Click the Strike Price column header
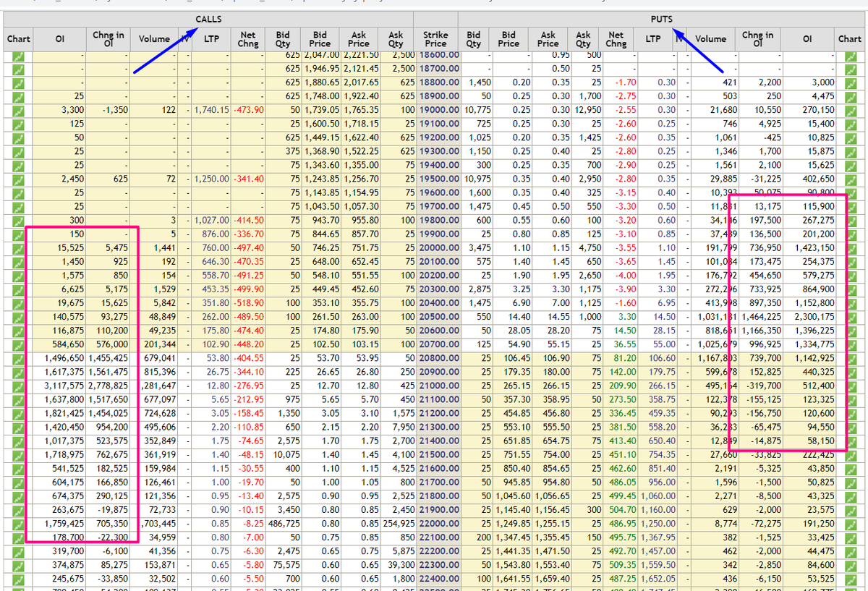Image resolution: width=868 pixels, height=591 pixels. 435,38
